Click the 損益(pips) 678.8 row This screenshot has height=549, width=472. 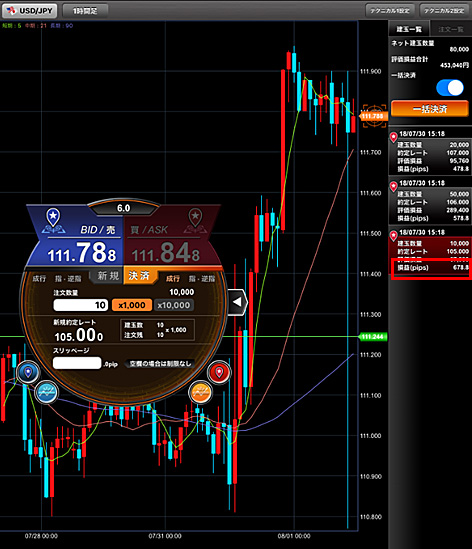[433, 268]
